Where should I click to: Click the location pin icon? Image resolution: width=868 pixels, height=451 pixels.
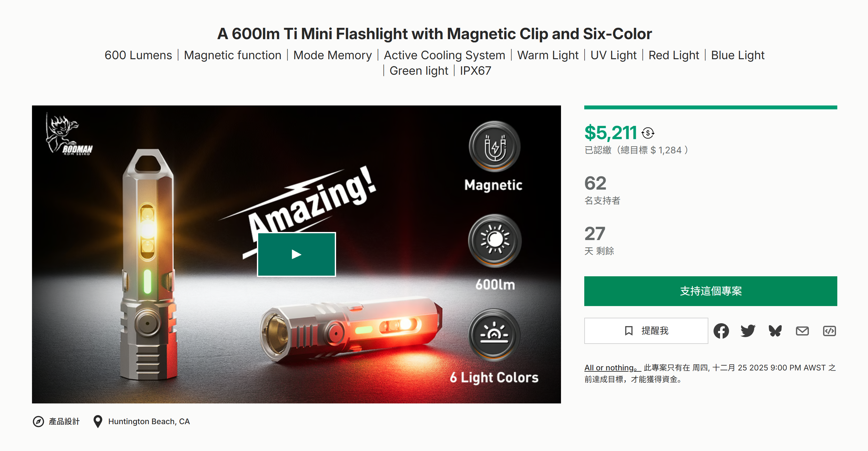(98, 421)
